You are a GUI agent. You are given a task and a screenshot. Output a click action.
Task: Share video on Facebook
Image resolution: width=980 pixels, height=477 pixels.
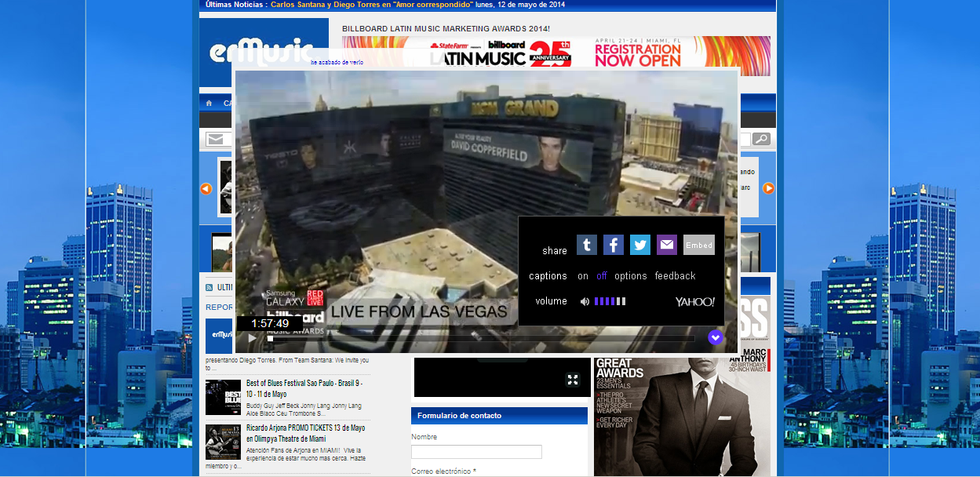click(x=614, y=245)
